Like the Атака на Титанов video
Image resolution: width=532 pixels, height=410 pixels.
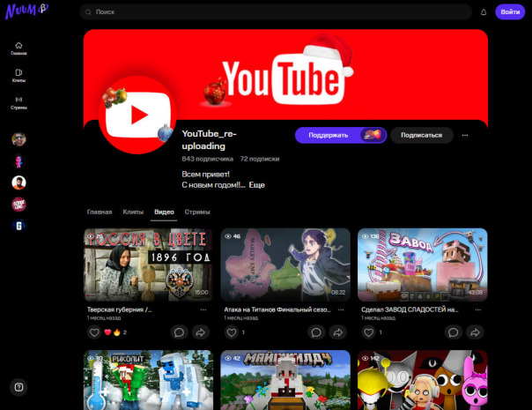pos(232,332)
